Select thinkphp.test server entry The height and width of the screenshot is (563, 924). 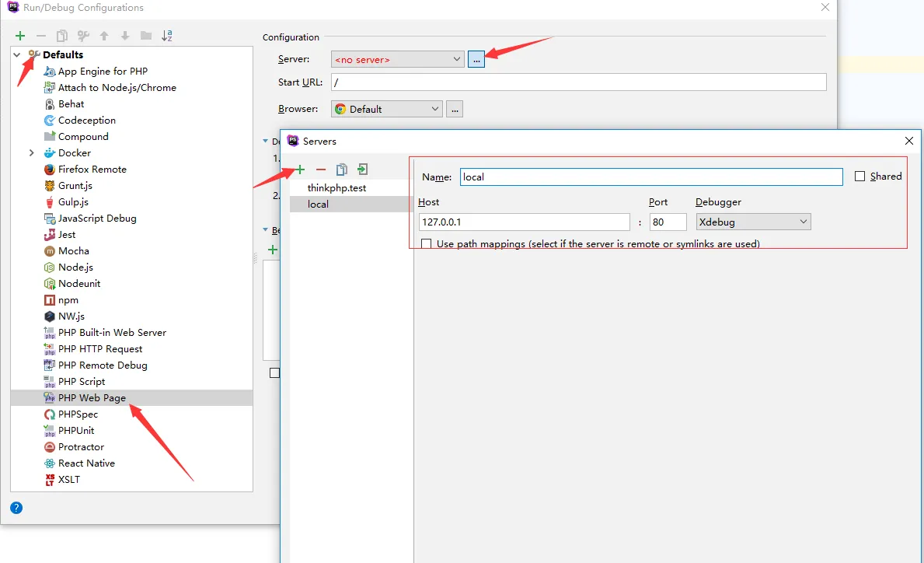pos(336,188)
